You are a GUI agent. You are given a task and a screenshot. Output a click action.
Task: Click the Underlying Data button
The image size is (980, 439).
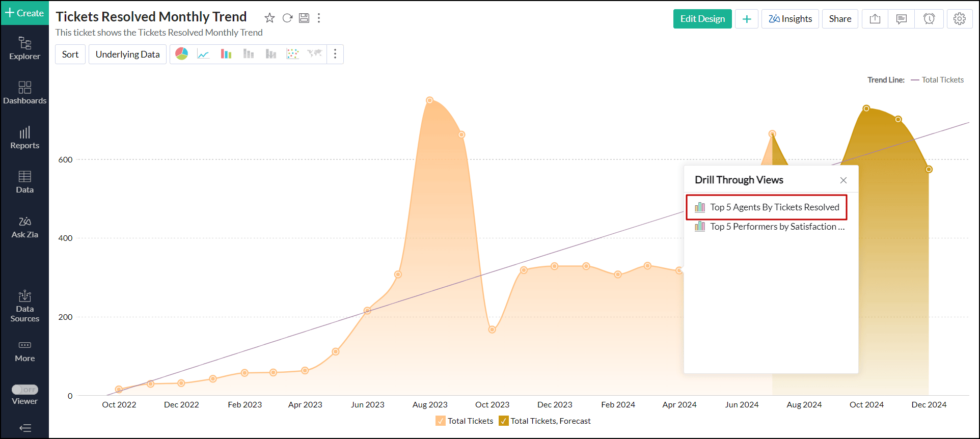tap(127, 54)
